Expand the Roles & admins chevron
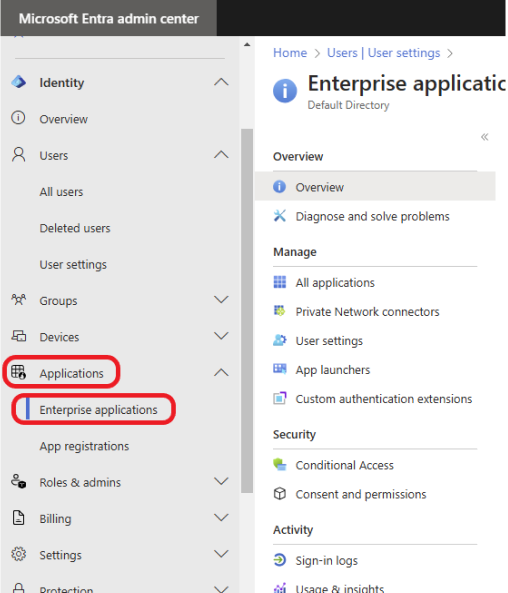This screenshot has height=593, width=508. click(x=221, y=481)
